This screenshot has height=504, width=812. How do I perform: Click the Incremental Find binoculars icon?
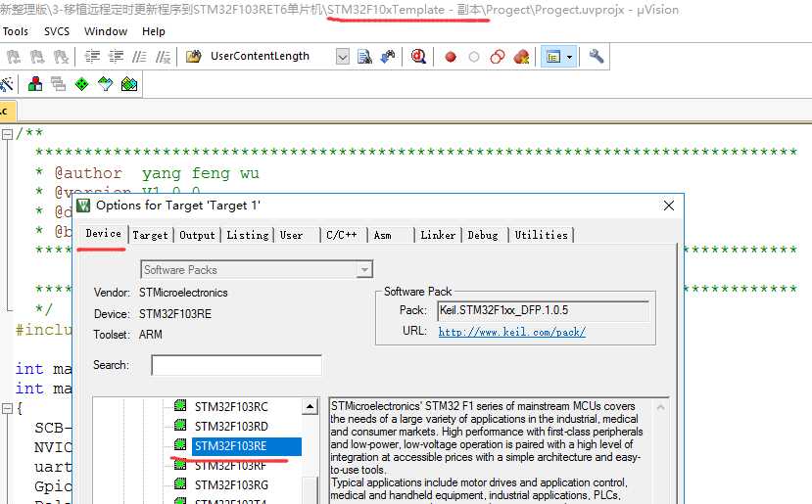tap(388, 57)
